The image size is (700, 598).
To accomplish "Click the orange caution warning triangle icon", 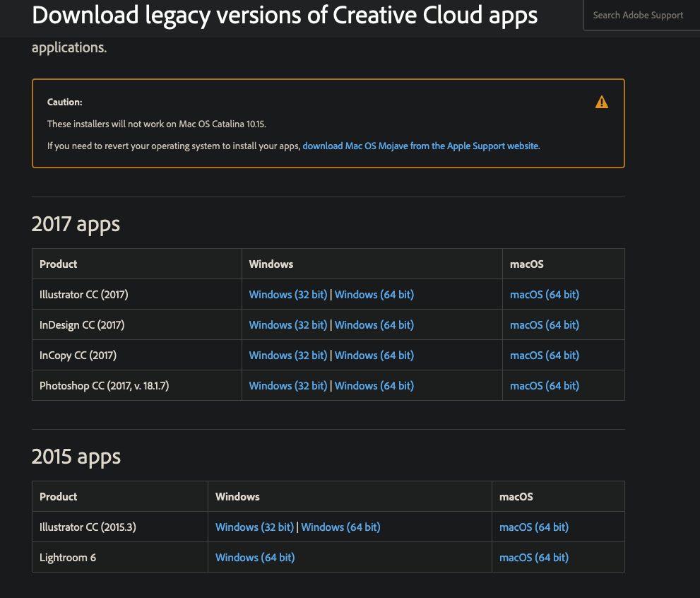I will point(601,101).
